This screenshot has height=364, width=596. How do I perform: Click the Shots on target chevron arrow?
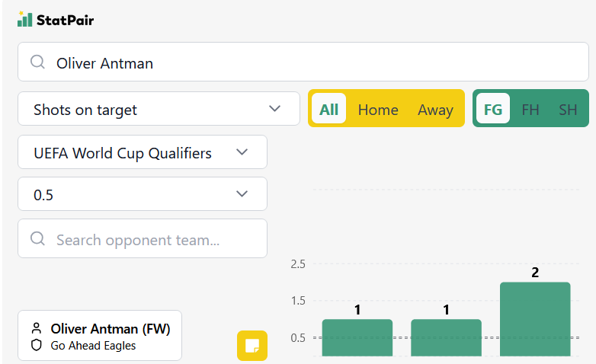274,109
